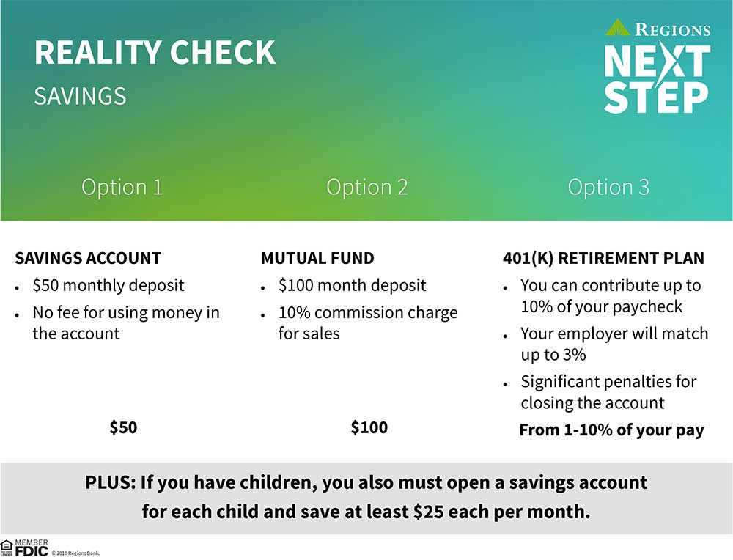733x560 pixels.
Task: Click the bold $100 amount
Action: 369,427
